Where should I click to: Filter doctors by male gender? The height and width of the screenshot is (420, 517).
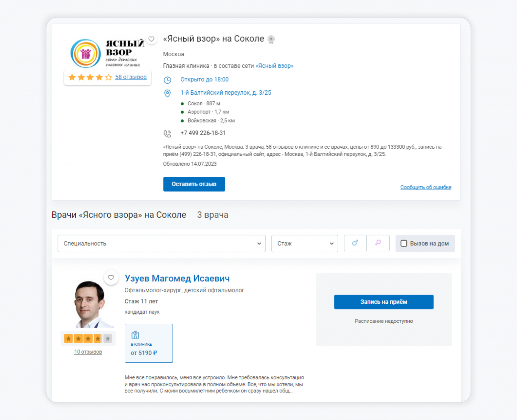355,243
